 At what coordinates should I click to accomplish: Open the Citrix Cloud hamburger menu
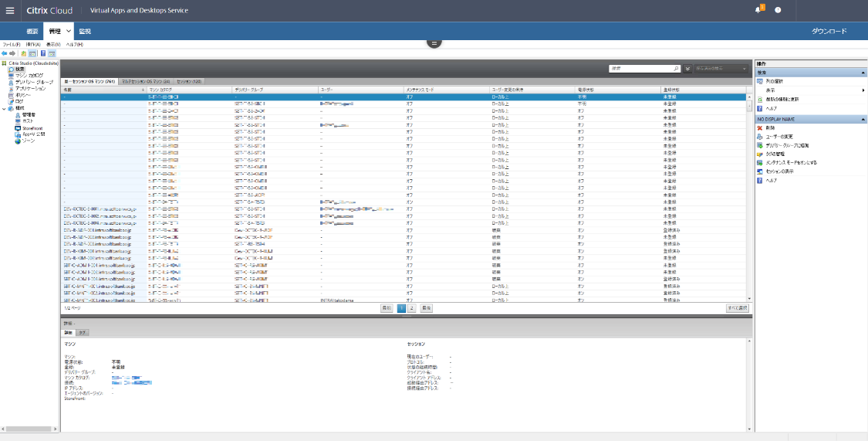point(10,11)
